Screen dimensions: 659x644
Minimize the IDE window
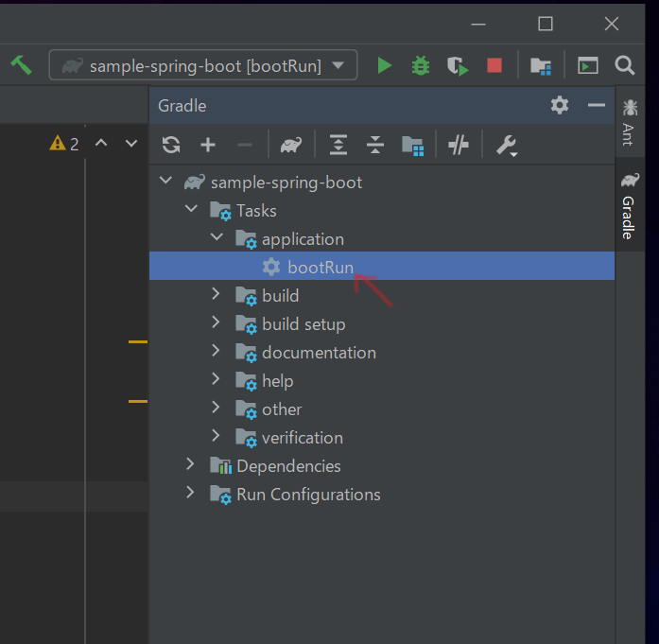pyautogui.click(x=478, y=24)
